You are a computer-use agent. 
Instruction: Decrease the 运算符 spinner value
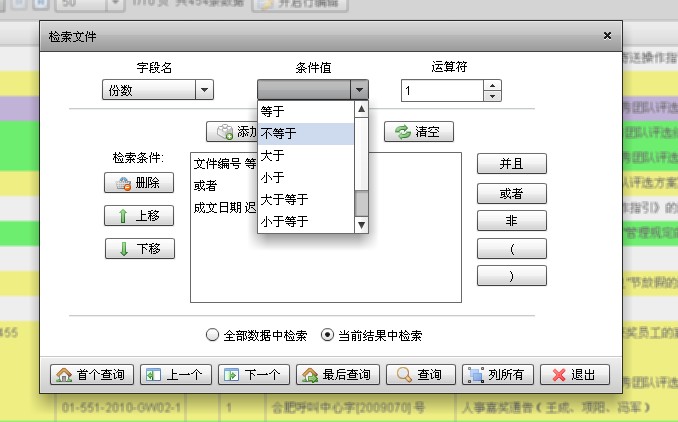492,96
